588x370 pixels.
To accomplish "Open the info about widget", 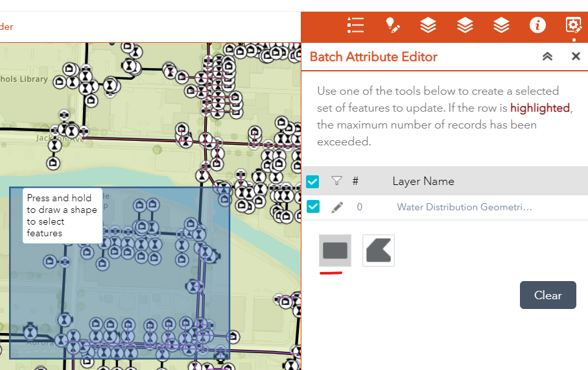I will pos(537,25).
